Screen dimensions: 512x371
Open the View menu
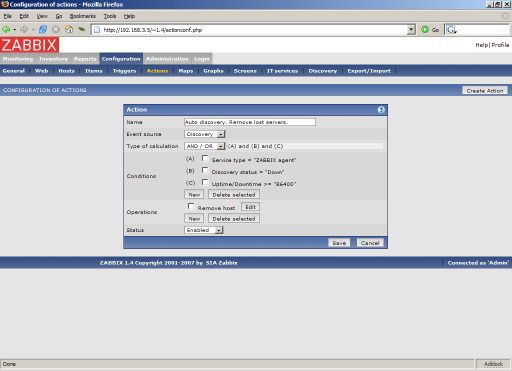click(42, 16)
